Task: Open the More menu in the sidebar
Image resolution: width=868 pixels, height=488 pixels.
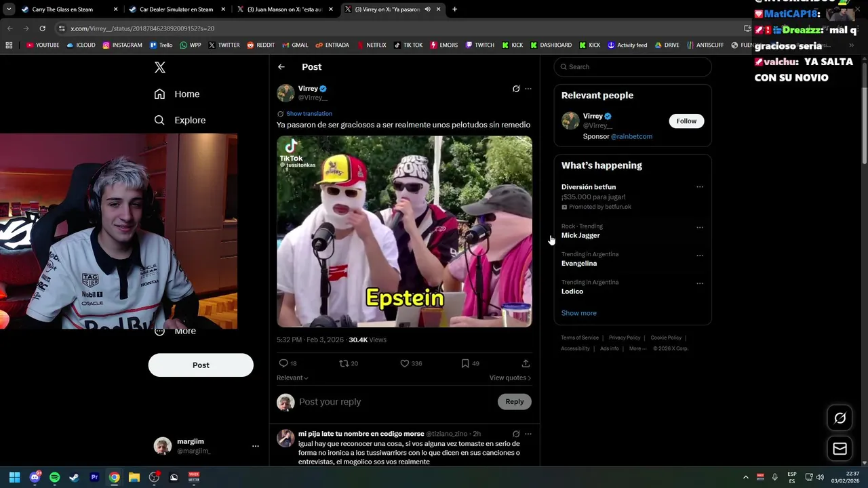Action: (x=176, y=331)
